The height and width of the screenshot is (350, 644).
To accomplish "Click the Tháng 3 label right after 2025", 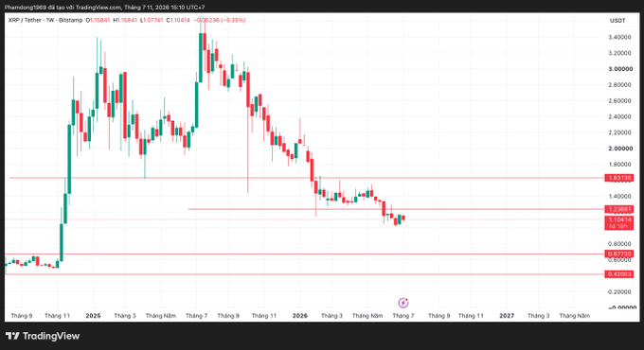I will click(125, 316).
